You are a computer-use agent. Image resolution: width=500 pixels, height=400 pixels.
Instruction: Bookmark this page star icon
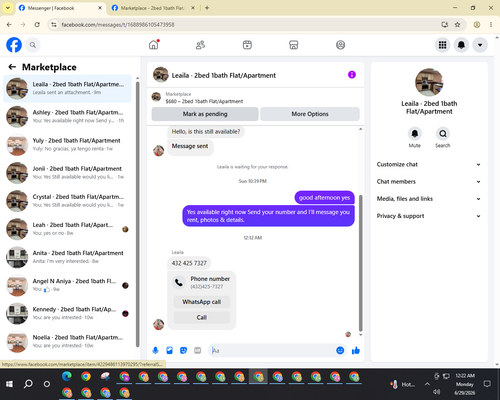[457, 24]
